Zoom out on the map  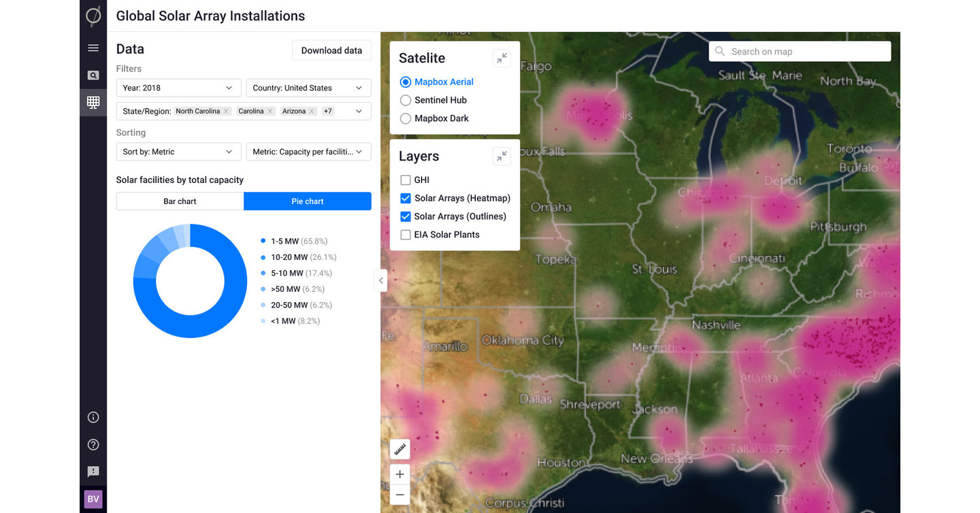coord(399,495)
